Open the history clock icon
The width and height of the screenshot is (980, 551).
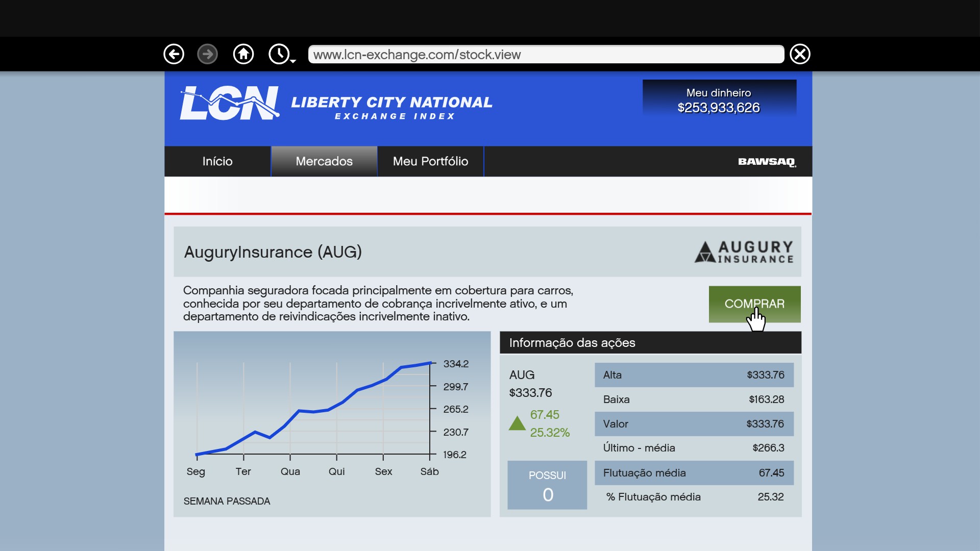279,54
